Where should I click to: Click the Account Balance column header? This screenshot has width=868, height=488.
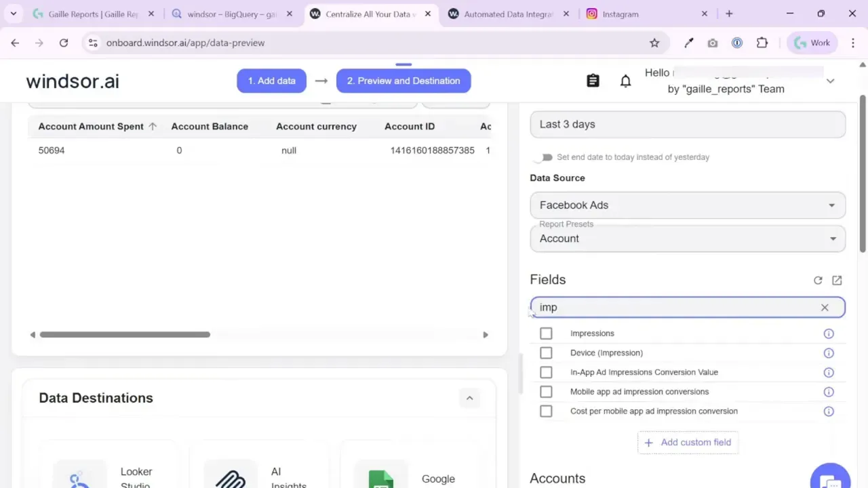[x=210, y=127]
